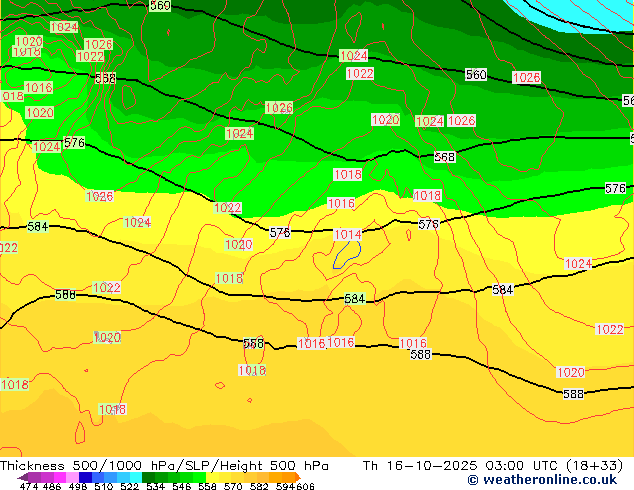
Task: Click the purple arrow tip at legend's left end
Action: pyautogui.click(x=23, y=477)
